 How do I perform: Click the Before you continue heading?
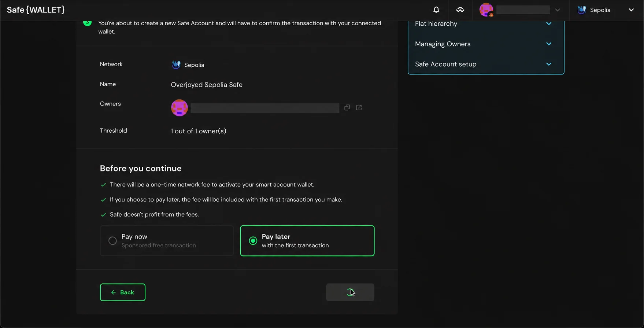pos(141,168)
